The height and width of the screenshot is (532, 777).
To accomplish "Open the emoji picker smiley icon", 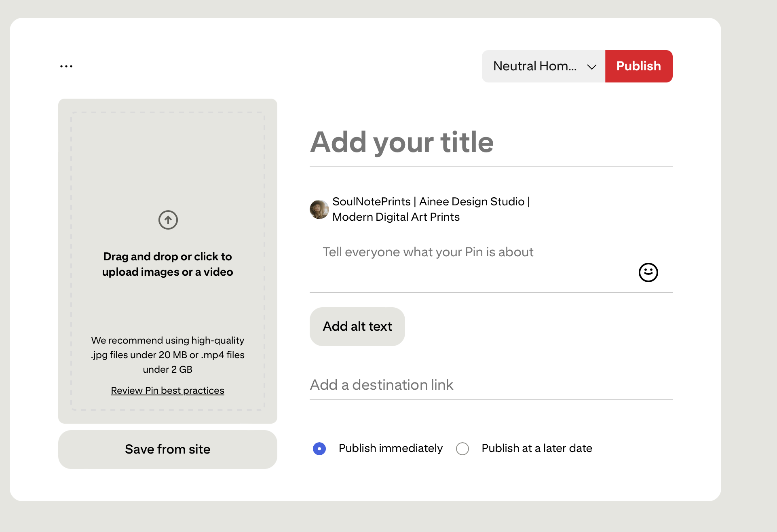I will pyautogui.click(x=648, y=272).
